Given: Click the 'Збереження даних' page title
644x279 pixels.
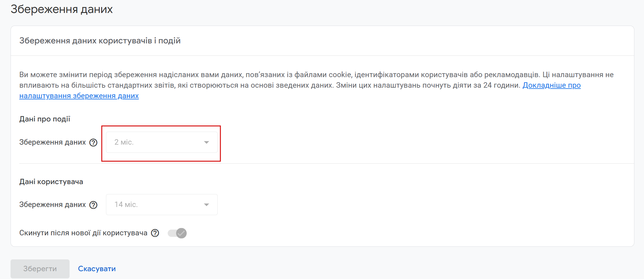Looking at the screenshot, I should [62, 9].
